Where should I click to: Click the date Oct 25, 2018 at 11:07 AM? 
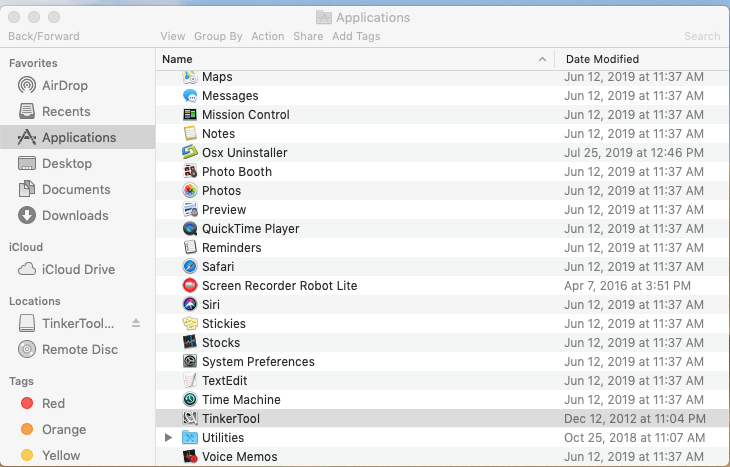point(635,438)
